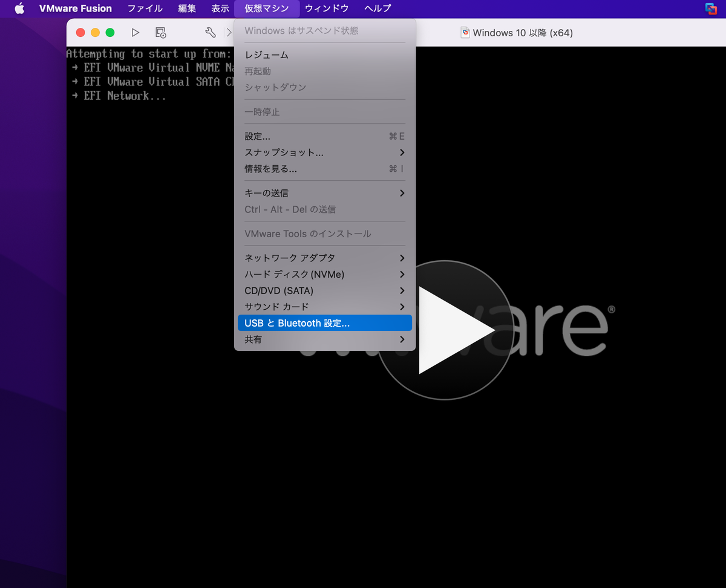The width and height of the screenshot is (726, 588).
Task: Choose 設定... from the menu
Action: pyautogui.click(x=325, y=137)
